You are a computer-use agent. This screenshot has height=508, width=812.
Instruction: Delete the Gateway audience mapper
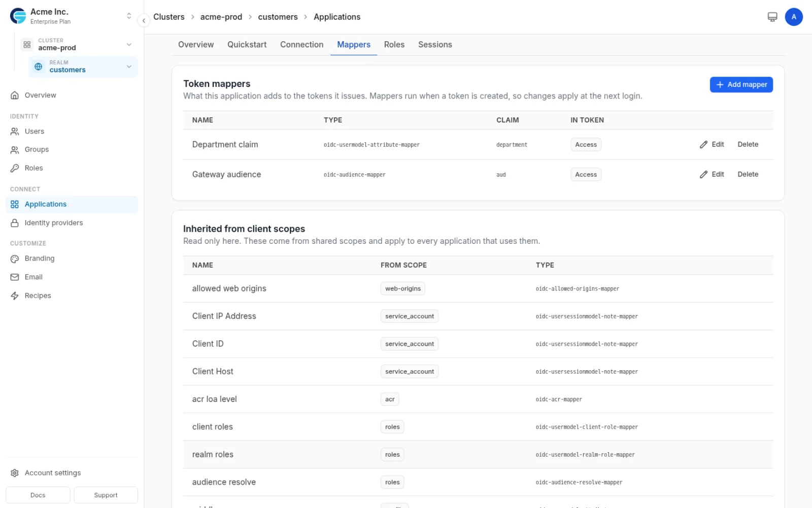point(748,175)
